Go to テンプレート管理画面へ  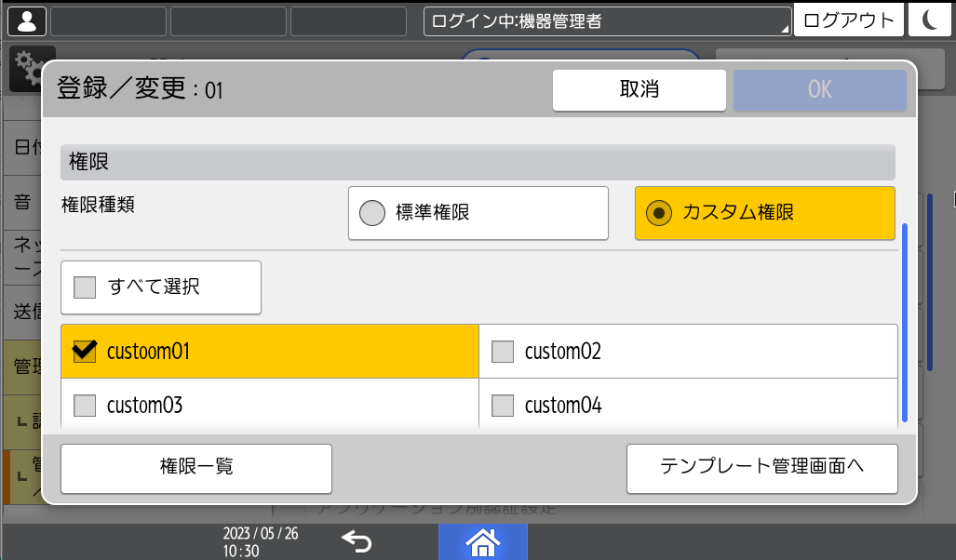[x=761, y=469]
